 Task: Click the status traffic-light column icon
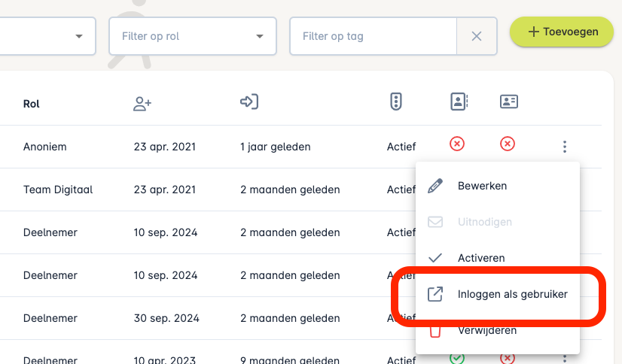(396, 102)
